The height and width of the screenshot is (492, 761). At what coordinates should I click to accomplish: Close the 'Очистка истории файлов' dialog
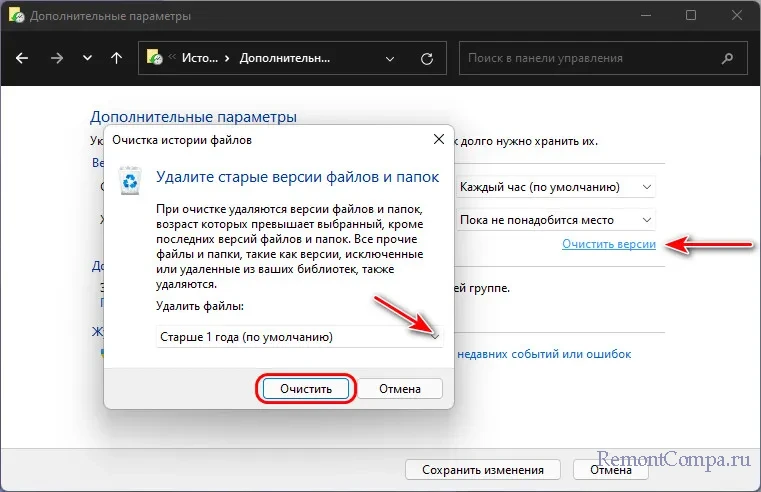[x=438, y=139]
